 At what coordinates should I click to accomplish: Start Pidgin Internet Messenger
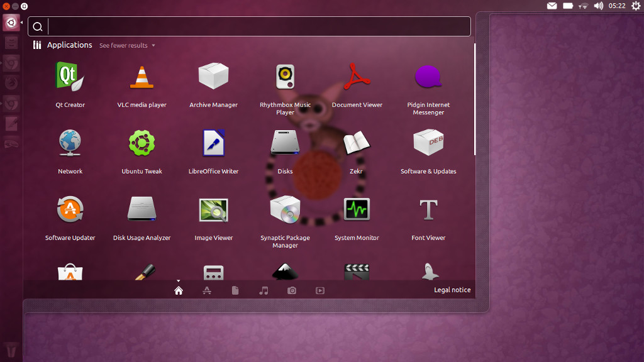[428, 75]
